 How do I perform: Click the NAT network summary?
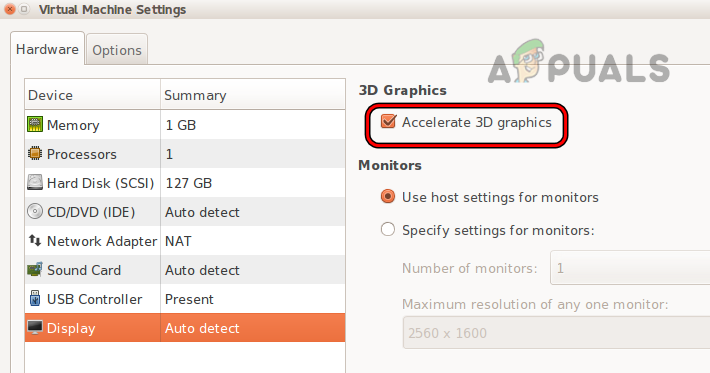tap(178, 241)
